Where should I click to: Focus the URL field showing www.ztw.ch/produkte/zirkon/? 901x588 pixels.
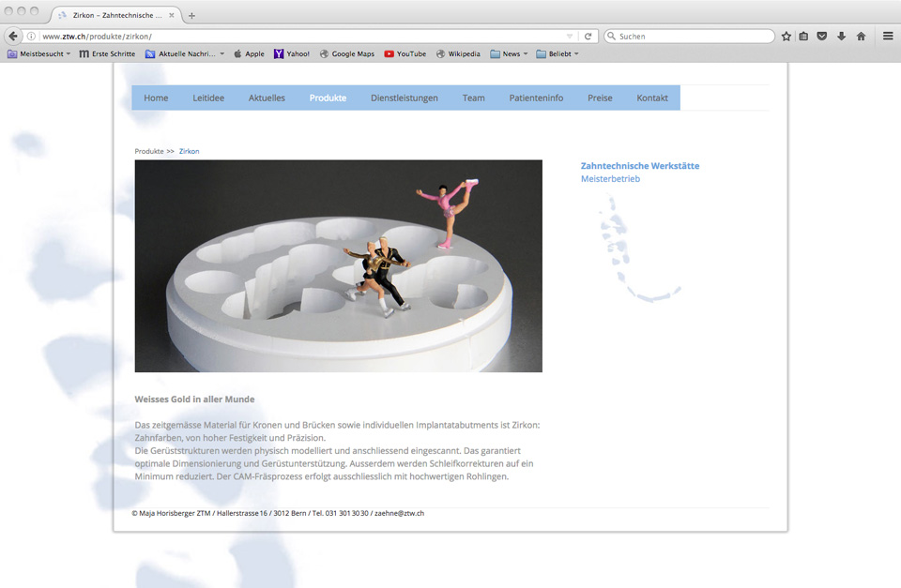[301, 37]
